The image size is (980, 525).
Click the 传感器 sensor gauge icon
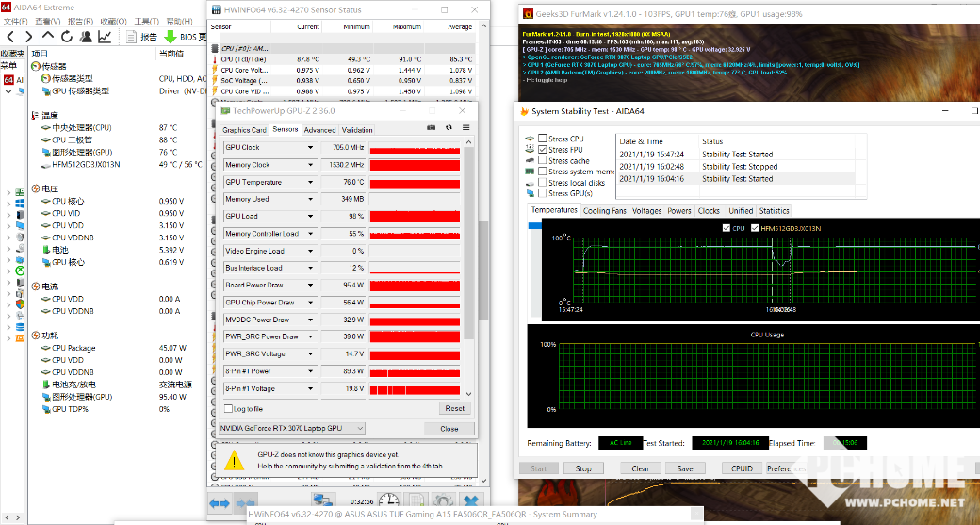(36, 66)
